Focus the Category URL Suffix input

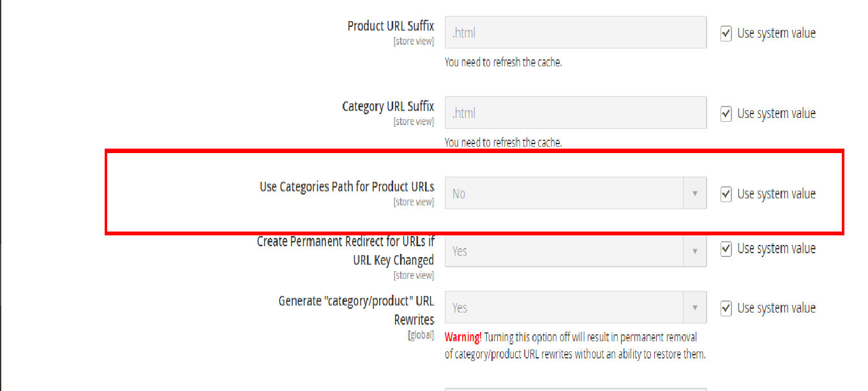[575, 113]
